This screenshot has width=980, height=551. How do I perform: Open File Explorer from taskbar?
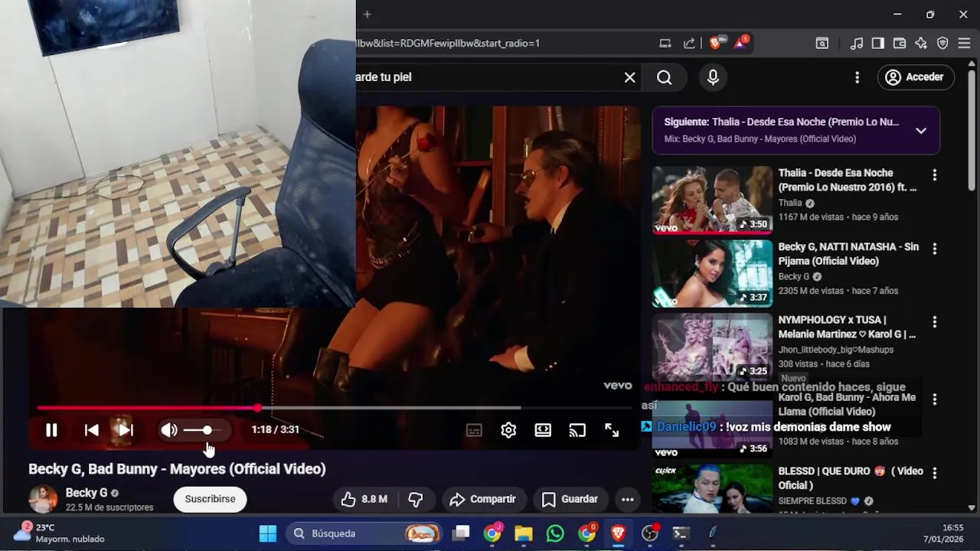tap(524, 533)
